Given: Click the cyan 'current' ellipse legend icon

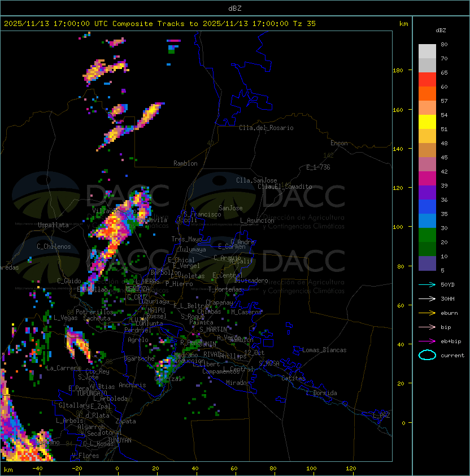Looking at the screenshot, I should (427, 355).
